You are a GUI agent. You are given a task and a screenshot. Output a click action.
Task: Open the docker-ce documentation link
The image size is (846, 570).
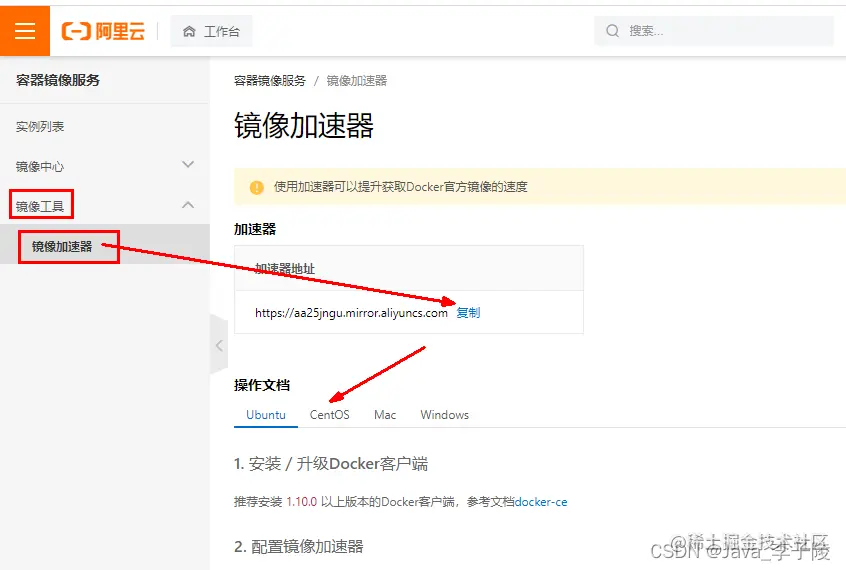[x=541, y=502]
